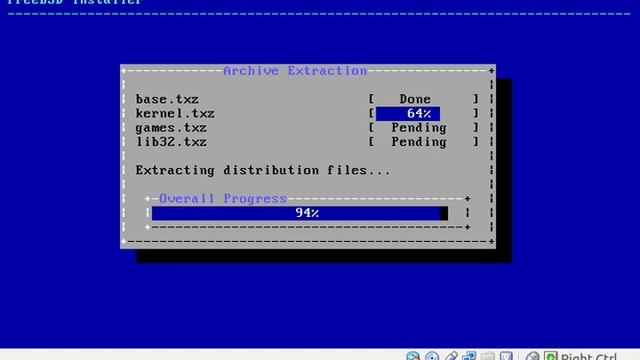The height and width of the screenshot is (360, 640).
Task: Select the lib32.txz file name
Action: pyautogui.click(x=171, y=142)
